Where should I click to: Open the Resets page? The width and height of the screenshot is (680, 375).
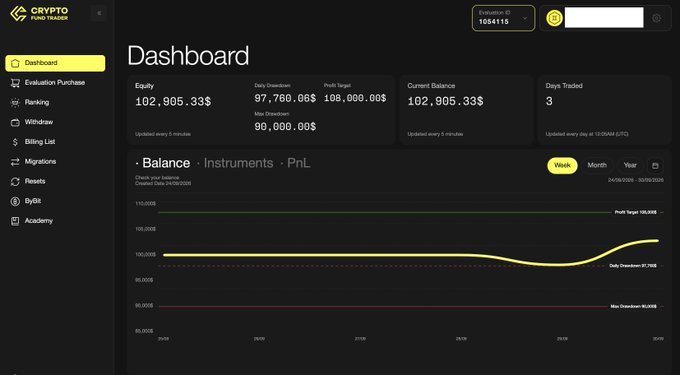[35, 182]
